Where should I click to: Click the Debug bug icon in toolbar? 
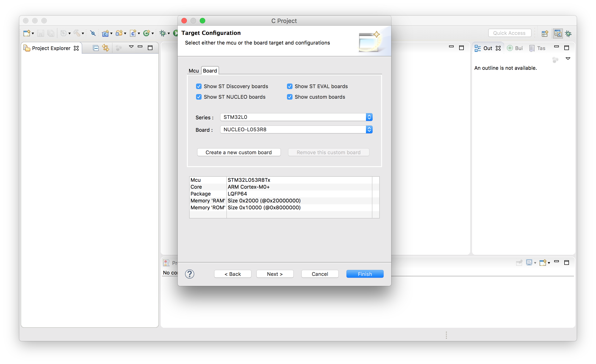pos(163,33)
